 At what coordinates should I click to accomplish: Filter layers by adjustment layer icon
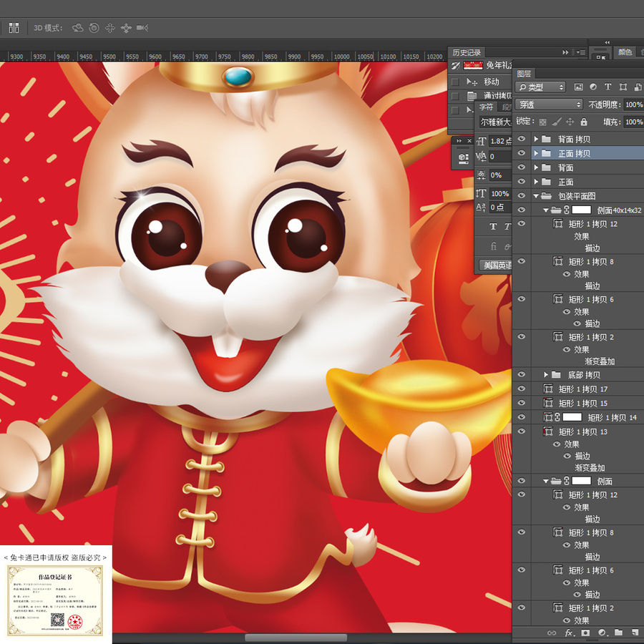tap(593, 87)
